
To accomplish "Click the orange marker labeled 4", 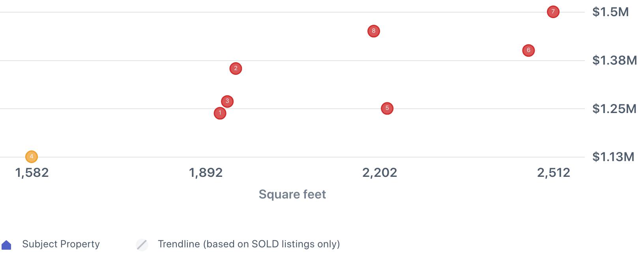I will [32, 157].
